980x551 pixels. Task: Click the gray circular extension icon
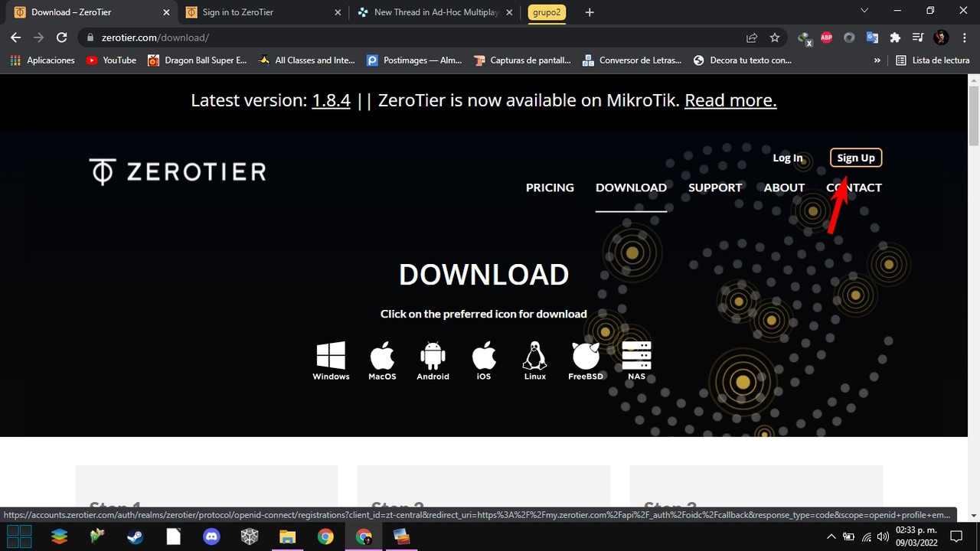click(x=849, y=37)
